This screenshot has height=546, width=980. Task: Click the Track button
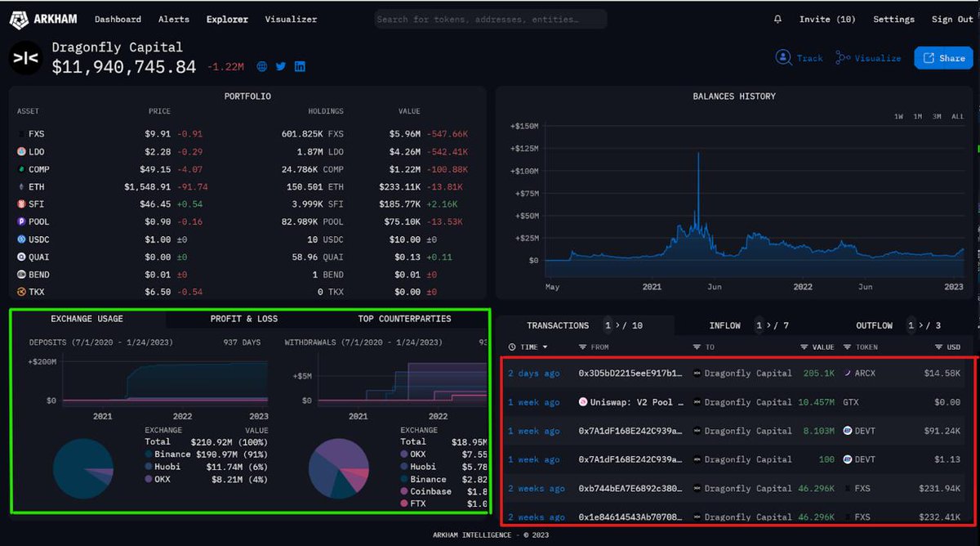pos(800,58)
